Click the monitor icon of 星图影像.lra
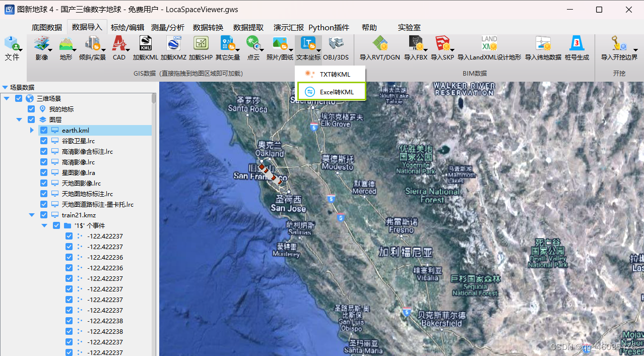Screen dimensions: 644x356 (55, 172)
